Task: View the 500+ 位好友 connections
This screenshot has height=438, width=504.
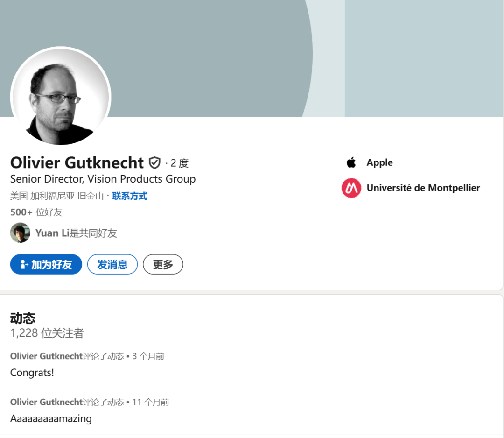Action: pyautogui.click(x=36, y=212)
